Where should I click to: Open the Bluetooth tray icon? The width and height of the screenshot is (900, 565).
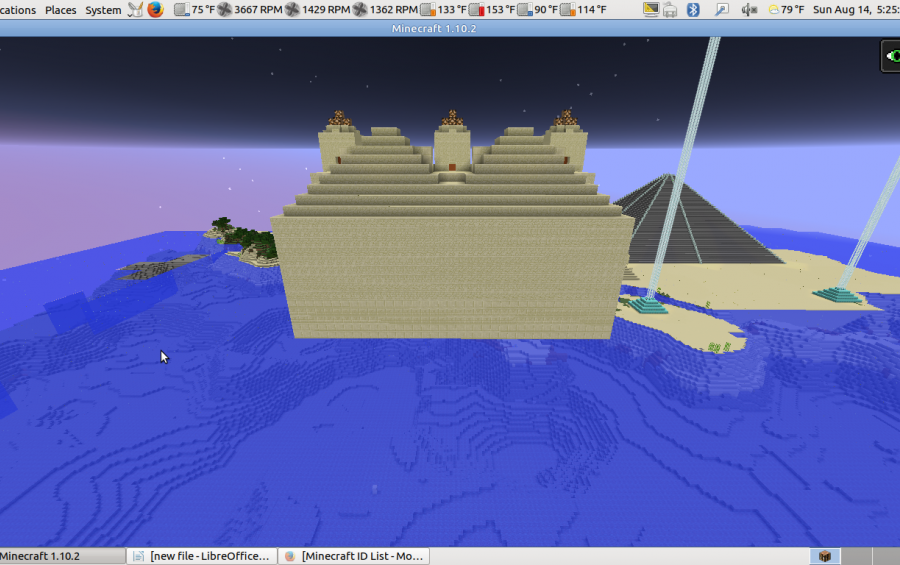[693, 9]
